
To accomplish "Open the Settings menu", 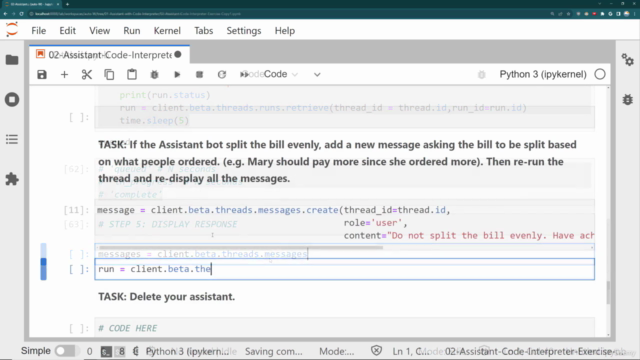I will [244, 31].
